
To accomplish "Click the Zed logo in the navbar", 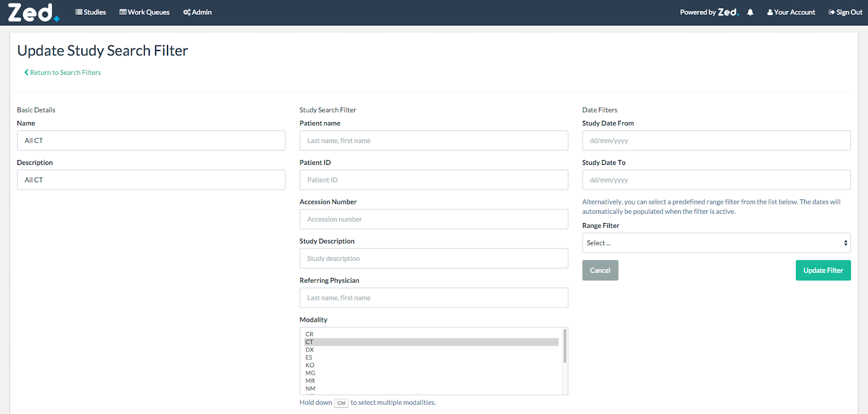I will pyautogui.click(x=33, y=12).
